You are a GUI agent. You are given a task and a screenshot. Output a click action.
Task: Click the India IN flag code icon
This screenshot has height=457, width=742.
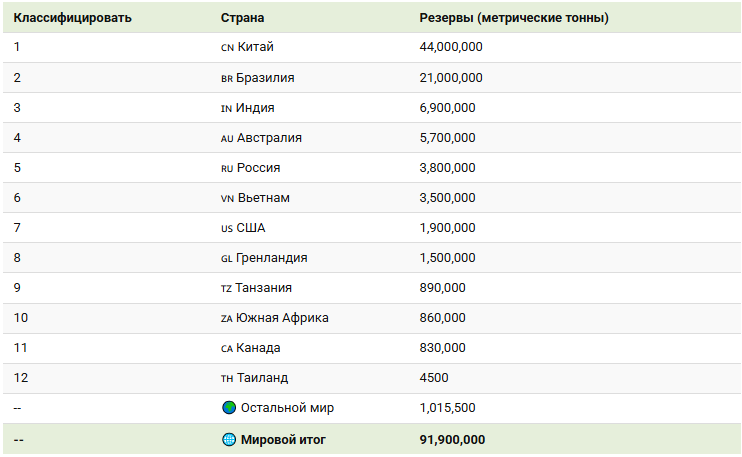[226, 108]
